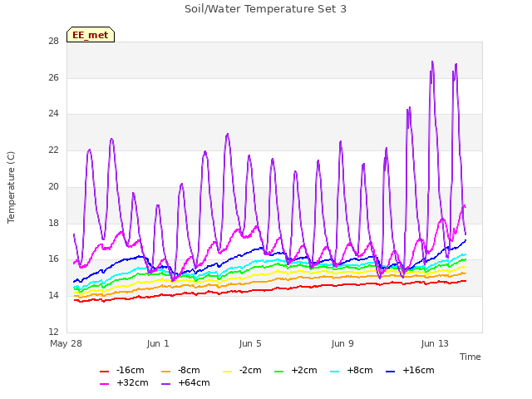
Task: Click the red -16cm legend color marker
Action: (x=104, y=372)
